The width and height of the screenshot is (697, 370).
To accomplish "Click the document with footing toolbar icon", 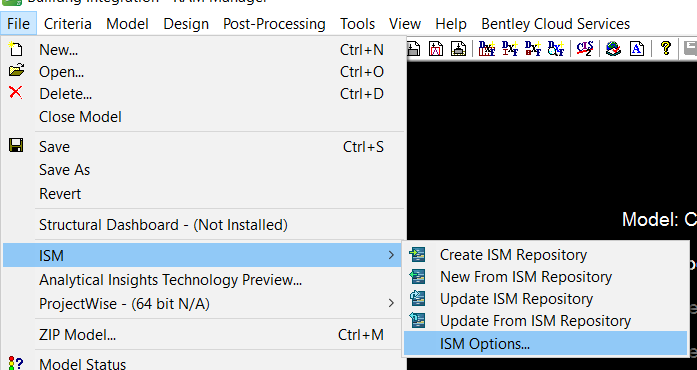I will [x=459, y=48].
